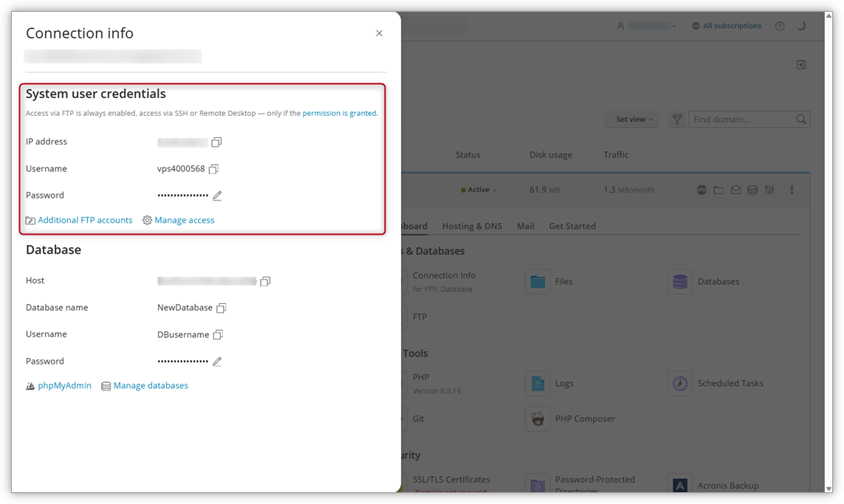
Task: Open the domain's mail icon in the row
Action: 735,190
